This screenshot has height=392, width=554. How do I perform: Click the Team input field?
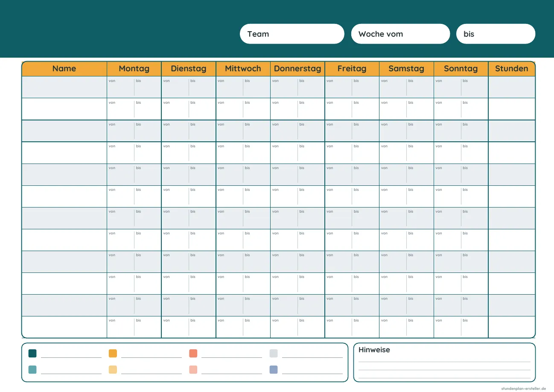(x=292, y=34)
